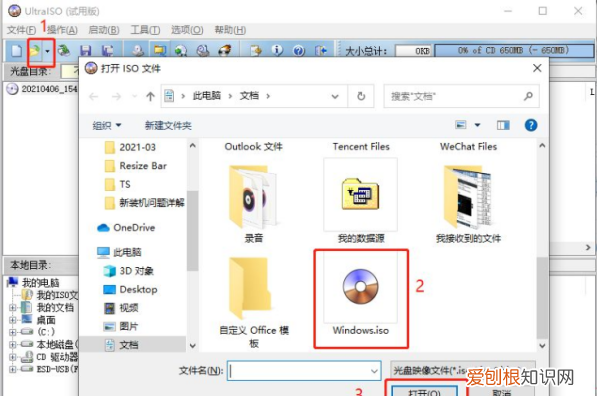Expand the 桌面 node in local tree
Screen dimensions: 600x396
click(x=12, y=320)
